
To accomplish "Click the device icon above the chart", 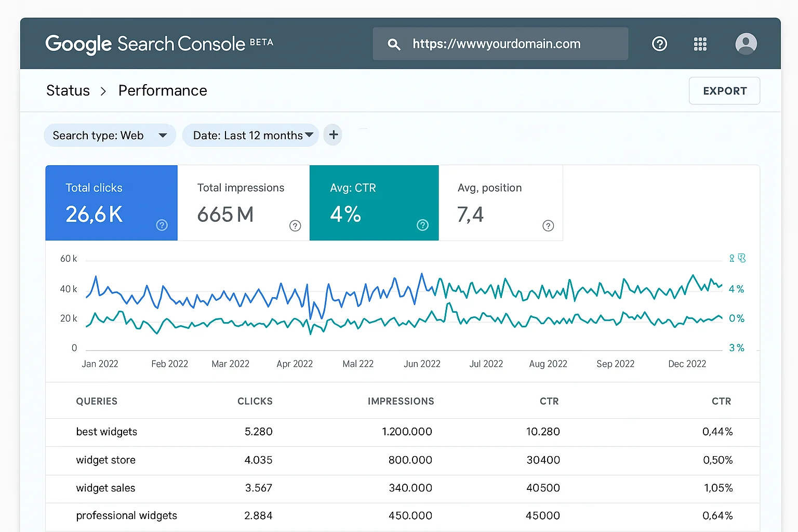I will click(742, 258).
